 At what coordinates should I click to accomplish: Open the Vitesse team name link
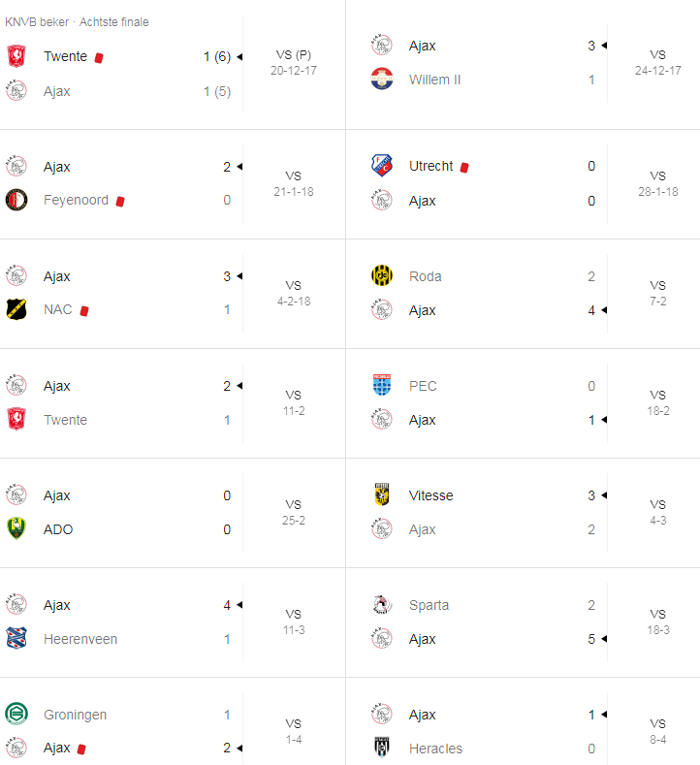430,495
